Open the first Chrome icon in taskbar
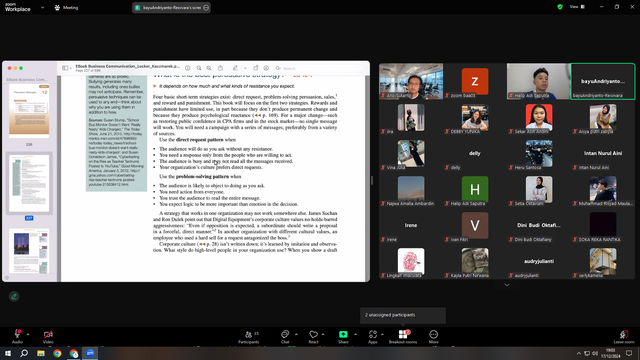Screen dimensions: 640x360 [57, 353]
